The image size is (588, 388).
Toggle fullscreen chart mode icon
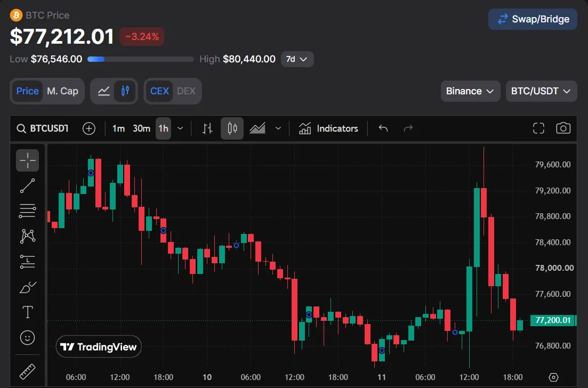538,128
